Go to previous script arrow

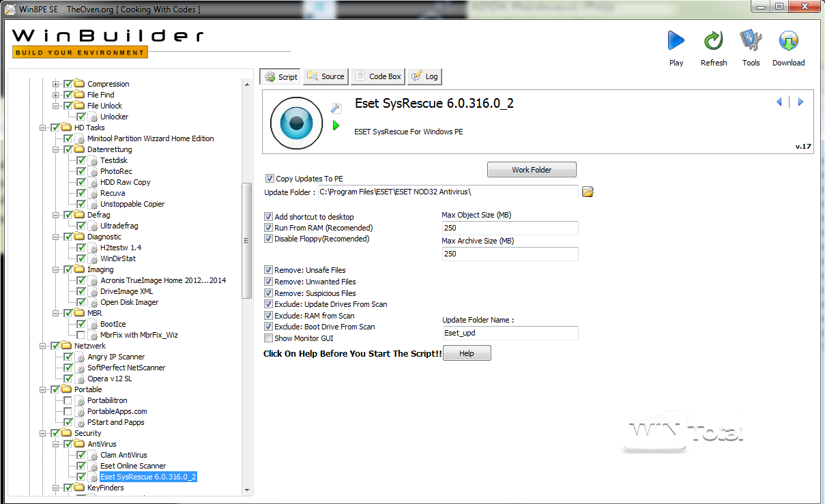pos(779,102)
